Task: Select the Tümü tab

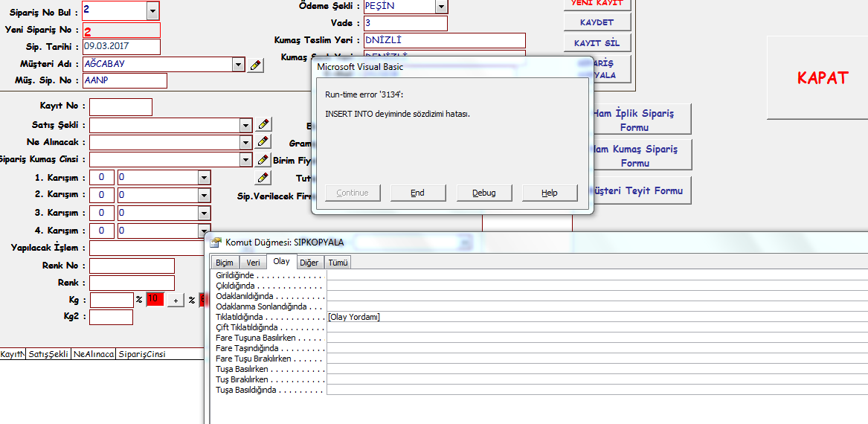Action: (x=338, y=263)
